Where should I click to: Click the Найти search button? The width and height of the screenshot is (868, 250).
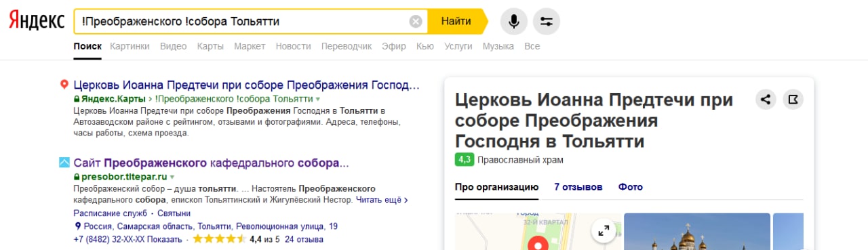pos(456,21)
